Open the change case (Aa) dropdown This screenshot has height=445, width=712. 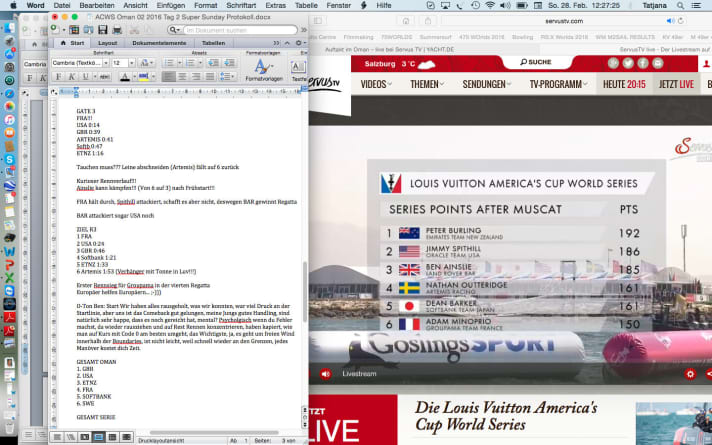coord(146,63)
